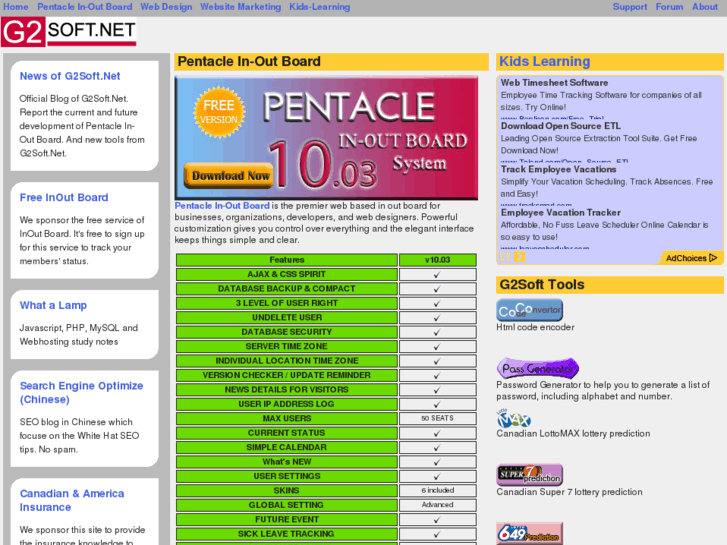Viewport: 727px width, 545px height.
Task: Open the Pass Generator icon
Action: click(x=538, y=368)
